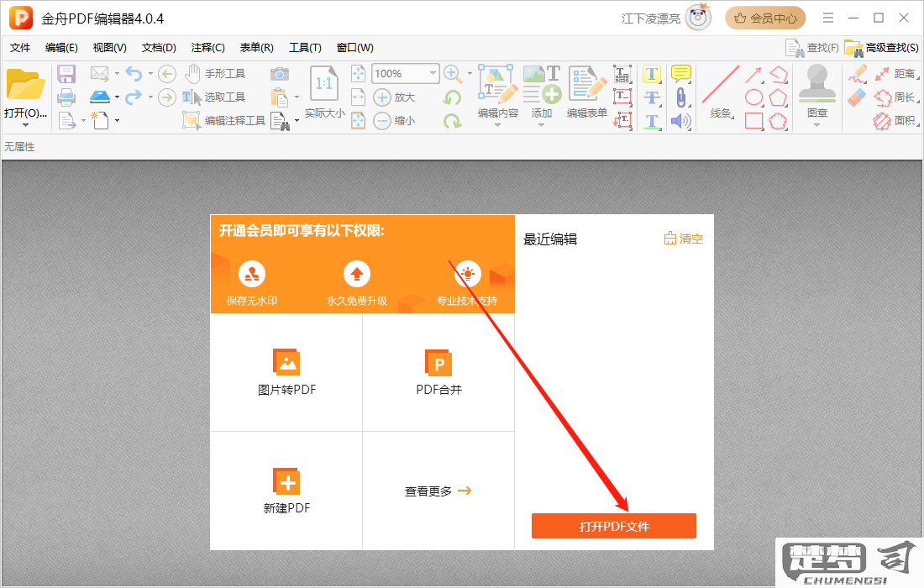
Task: Select the Pencil freehand drawing tool
Action: (858, 74)
